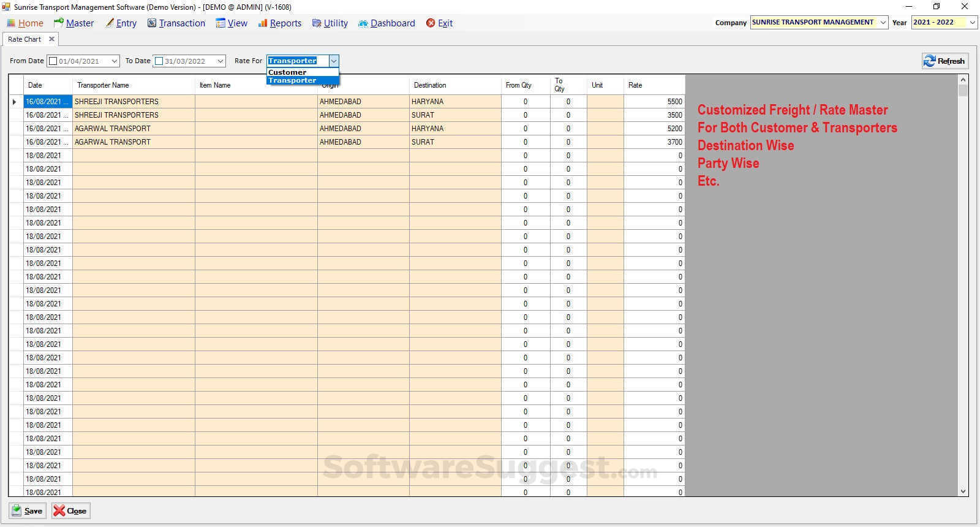Click the View menu icon
Viewport: 980px width, 527px height.
[221, 23]
